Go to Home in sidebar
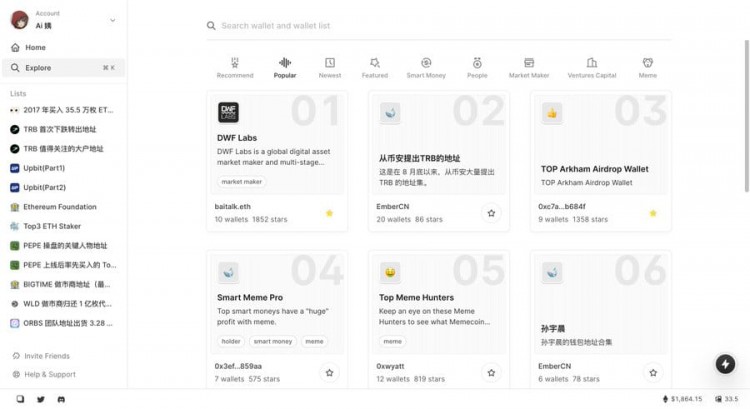This screenshot has height=409, width=750. [x=63, y=47]
